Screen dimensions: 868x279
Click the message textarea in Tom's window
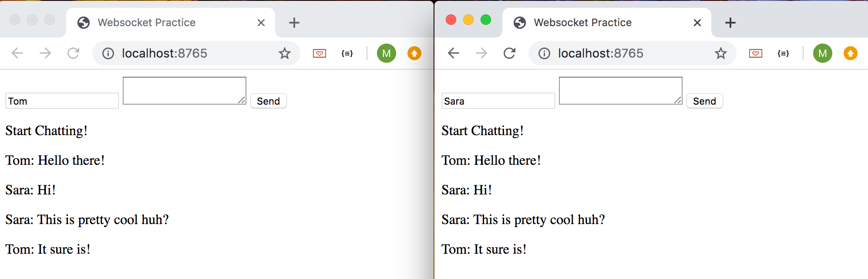(x=185, y=91)
